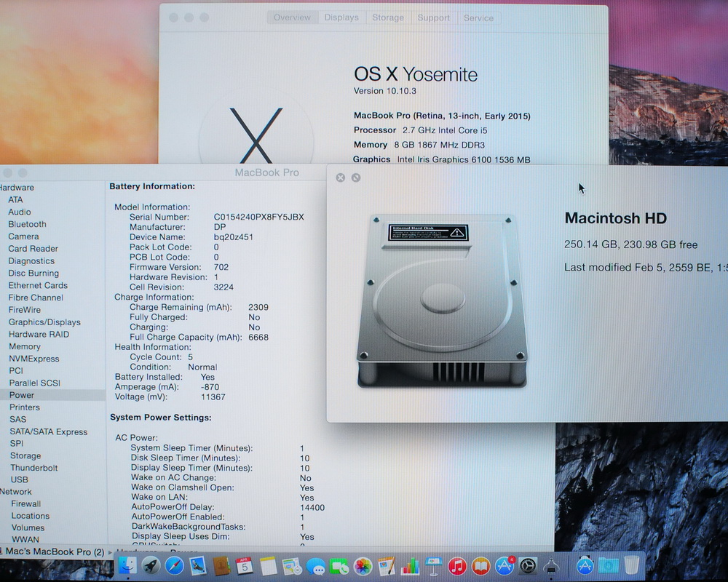Open Contacts book icon in dock
The width and height of the screenshot is (728, 582).
[221, 566]
